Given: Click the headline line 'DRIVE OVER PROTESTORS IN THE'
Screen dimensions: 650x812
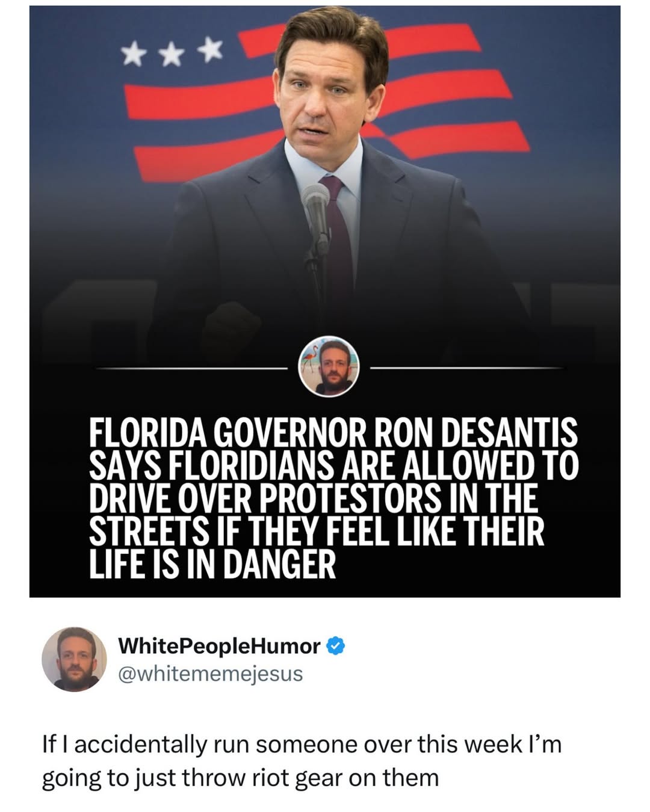Looking at the screenshot, I should (313, 498).
